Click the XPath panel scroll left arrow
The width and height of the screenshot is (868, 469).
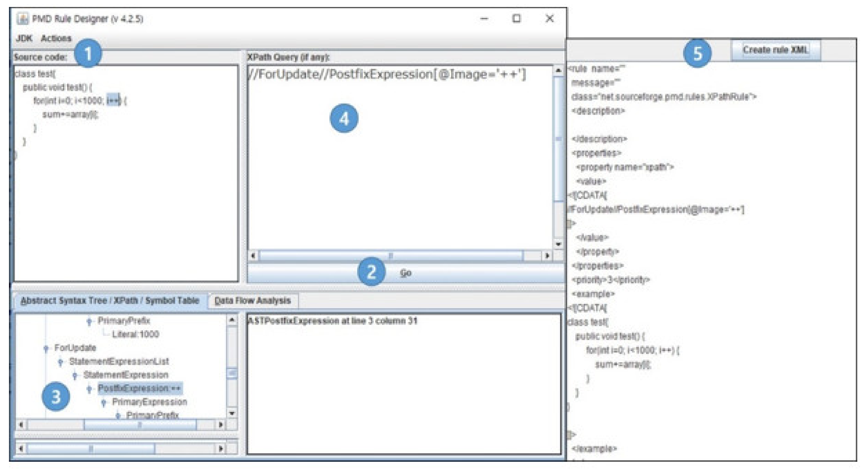click(x=253, y=256)
